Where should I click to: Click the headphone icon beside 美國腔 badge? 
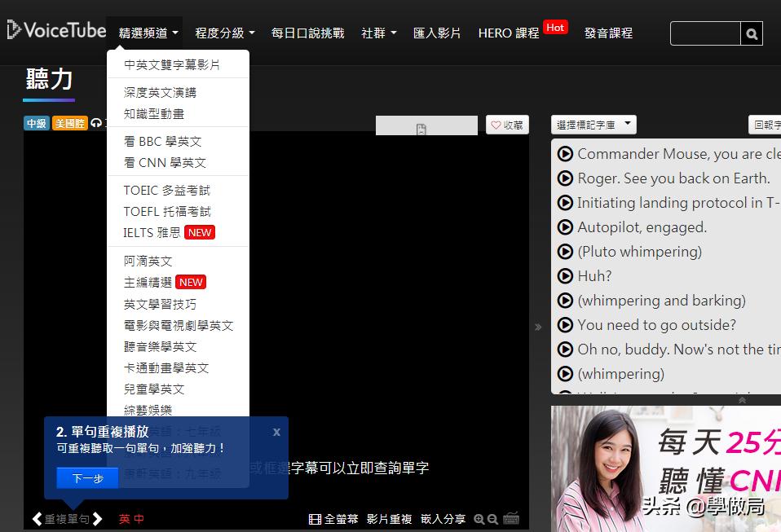click(95, 122)
